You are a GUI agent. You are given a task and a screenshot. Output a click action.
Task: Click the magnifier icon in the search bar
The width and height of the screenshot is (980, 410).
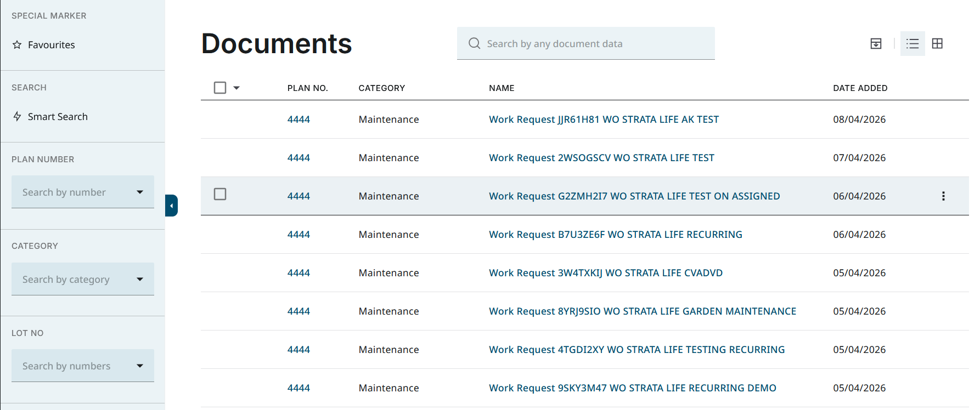474,43
